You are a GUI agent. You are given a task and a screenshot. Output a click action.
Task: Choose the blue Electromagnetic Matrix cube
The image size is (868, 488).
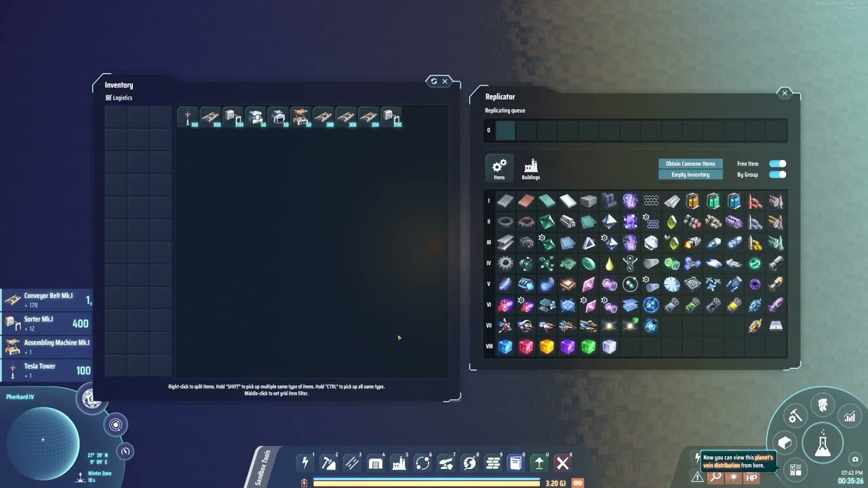pos(505,346)
